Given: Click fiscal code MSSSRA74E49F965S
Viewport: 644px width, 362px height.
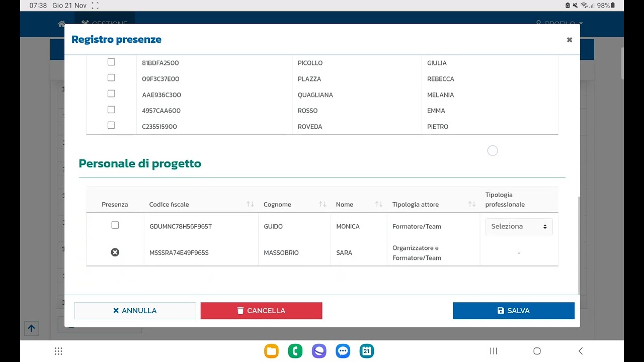Looking at the screenshot, I should coord(179,252).
